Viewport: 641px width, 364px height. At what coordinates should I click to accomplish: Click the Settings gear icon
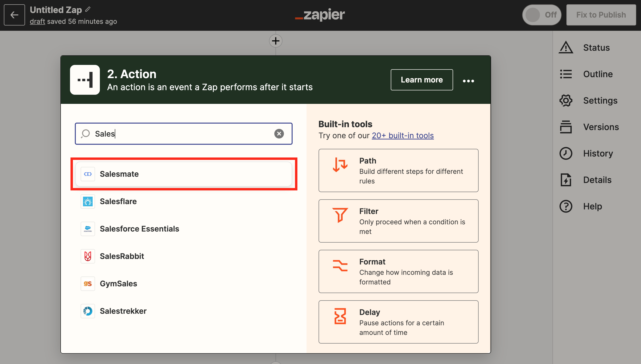point(566,100)
